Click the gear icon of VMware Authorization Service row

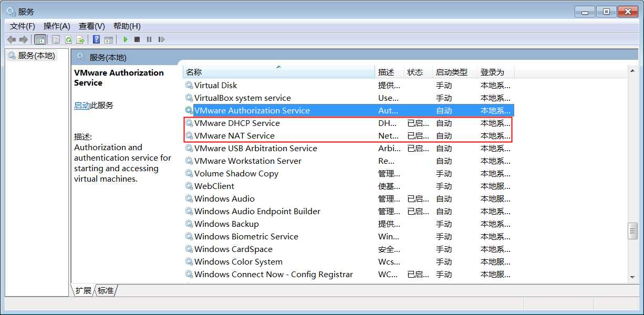point(189,110)
